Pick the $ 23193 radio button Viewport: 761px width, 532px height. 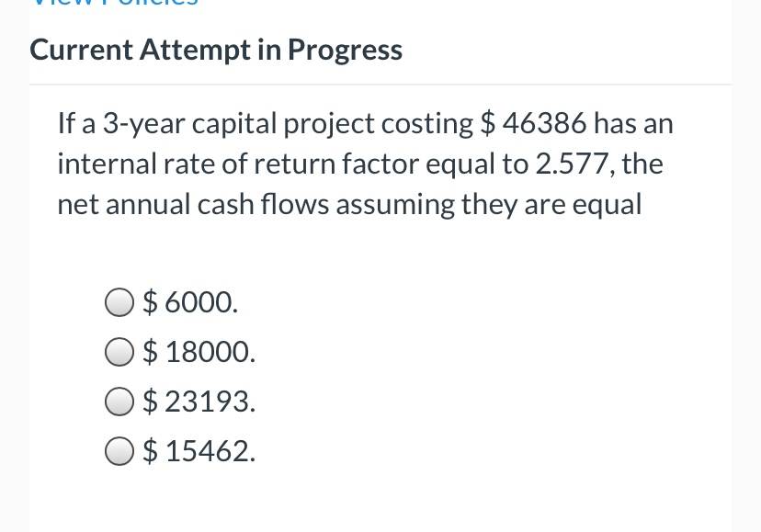119,402
